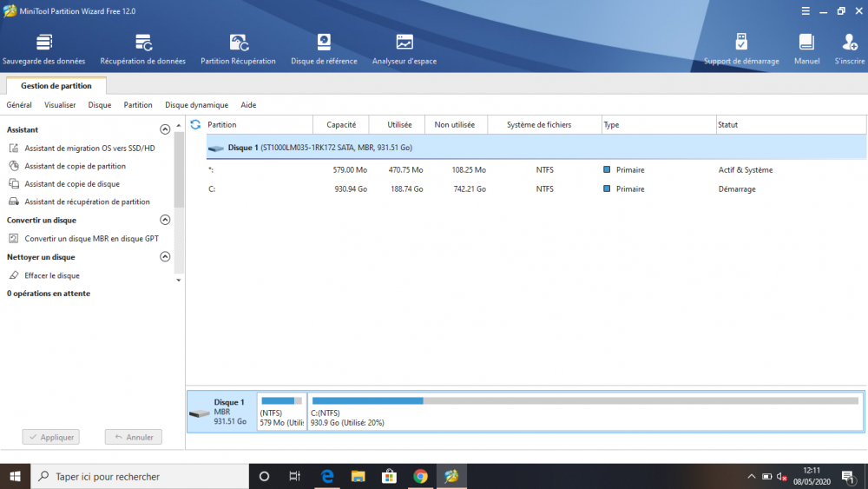Open Chrome from the Windows taskbar

click(420, 476)
